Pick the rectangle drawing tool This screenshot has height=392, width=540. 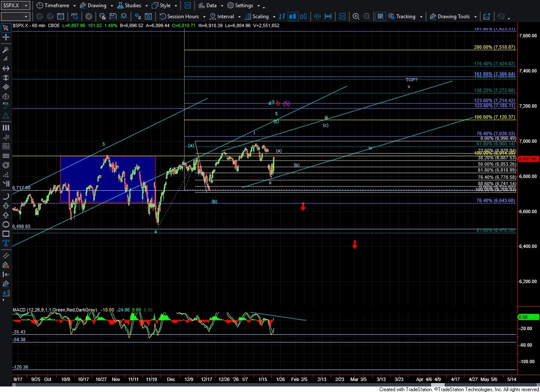click(6, 234)
